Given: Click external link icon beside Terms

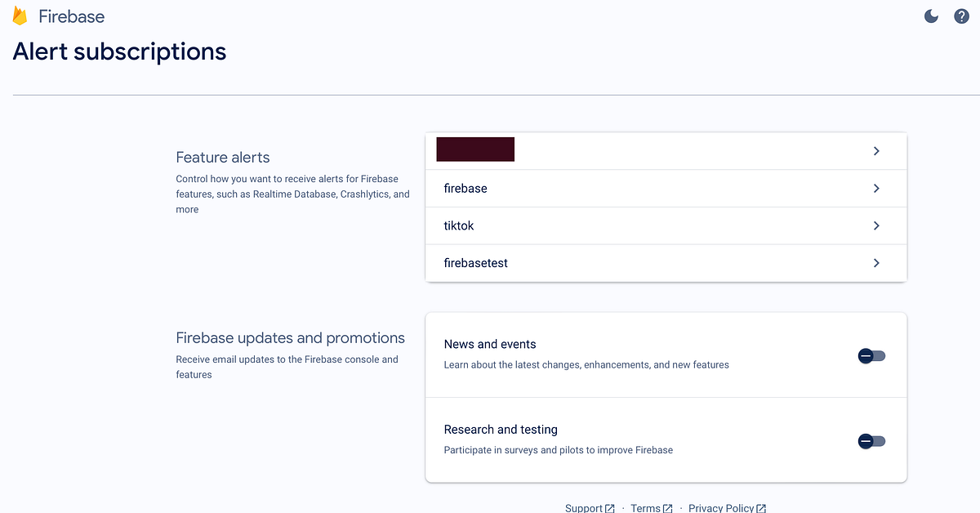Looking at the screenshot, I should (x=667, y=508).
